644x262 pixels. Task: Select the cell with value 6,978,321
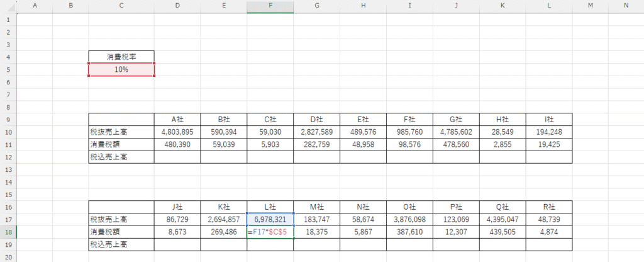point(270,219)
